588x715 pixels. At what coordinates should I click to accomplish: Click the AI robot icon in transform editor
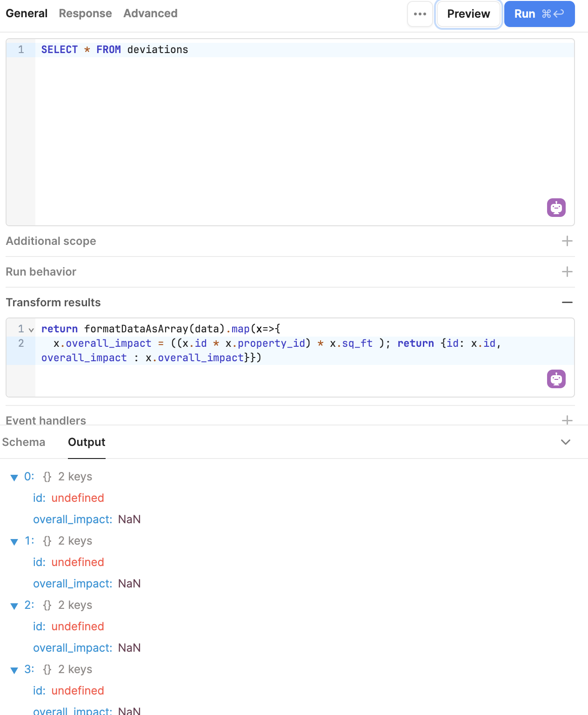pyautogui.click(x=556, y=379)
